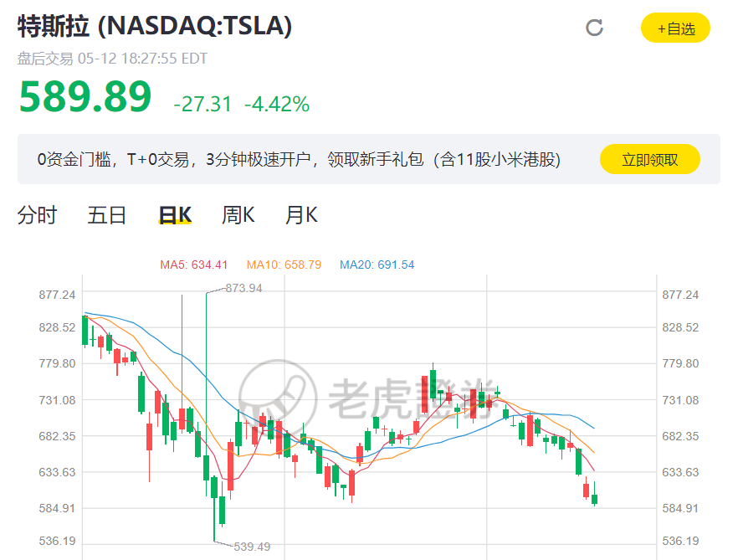Click the refresh quote icon
The image size is (738, 560).
pyautogui.click(x=594, y=28)
